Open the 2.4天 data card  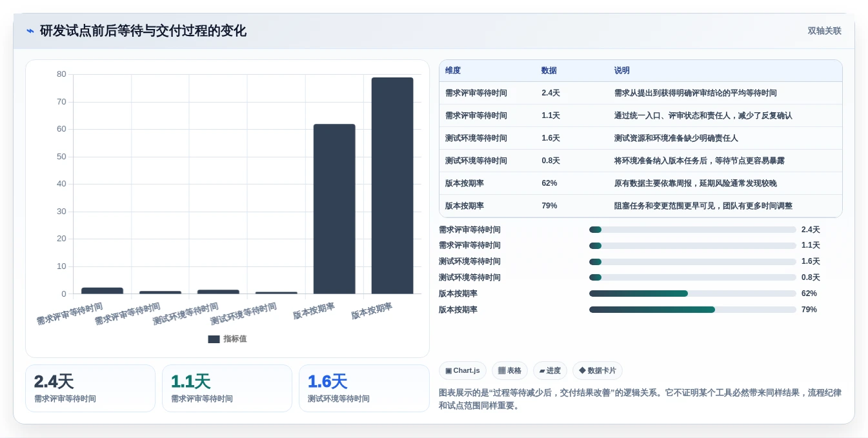point(90,388)
